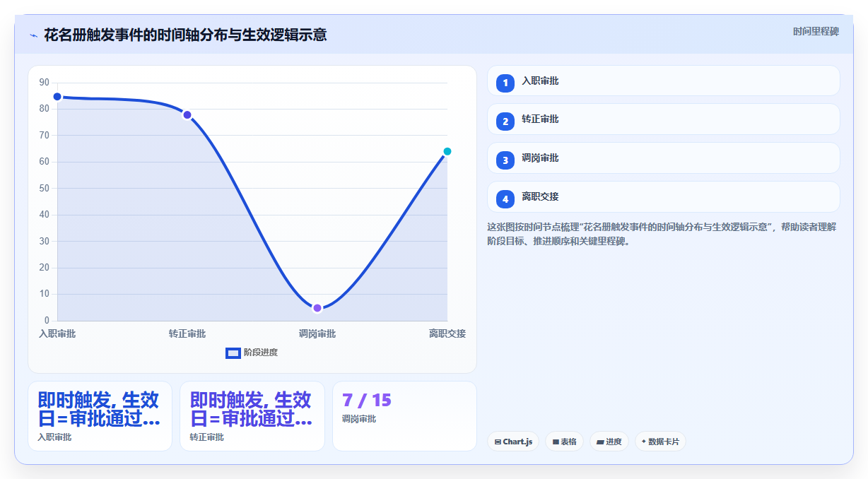Click the 入职审批 data point on chart
Viewport: 868px width, 479px height.
click(x=57, y=97)
